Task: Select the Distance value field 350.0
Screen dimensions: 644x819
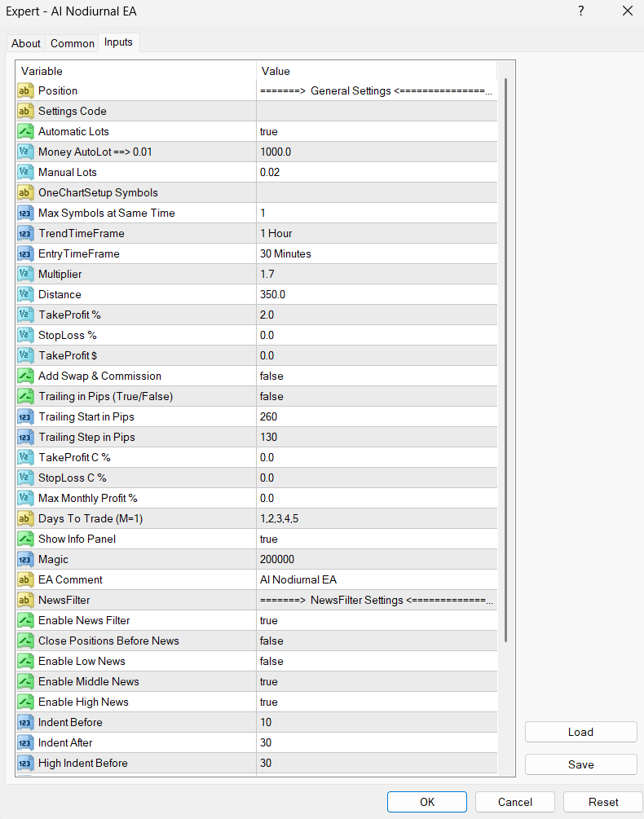Action: point(375,295)
